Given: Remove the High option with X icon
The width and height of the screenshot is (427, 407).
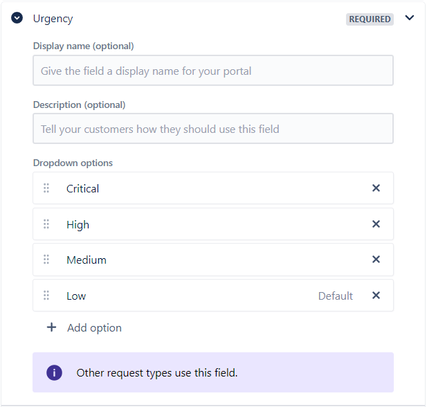Looking at the screenshot, I should [x=376, y=224].
